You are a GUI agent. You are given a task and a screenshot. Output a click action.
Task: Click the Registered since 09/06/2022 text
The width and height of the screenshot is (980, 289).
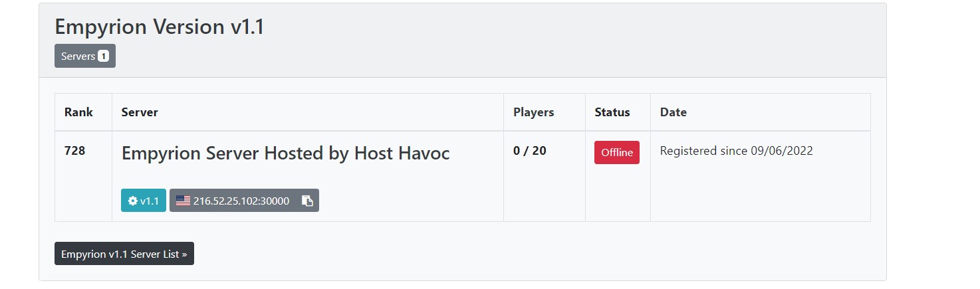pyautogui.click(x=736, y=151)
